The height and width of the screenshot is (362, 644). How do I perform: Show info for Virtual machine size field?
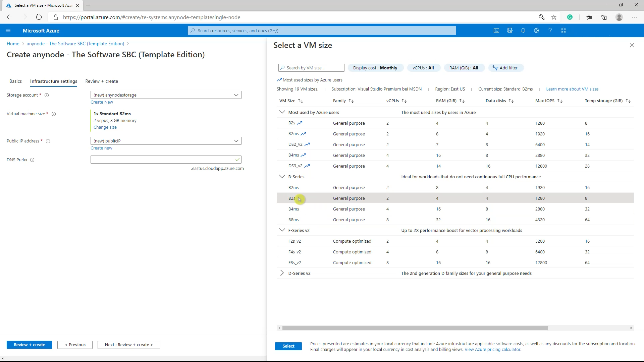54,114
